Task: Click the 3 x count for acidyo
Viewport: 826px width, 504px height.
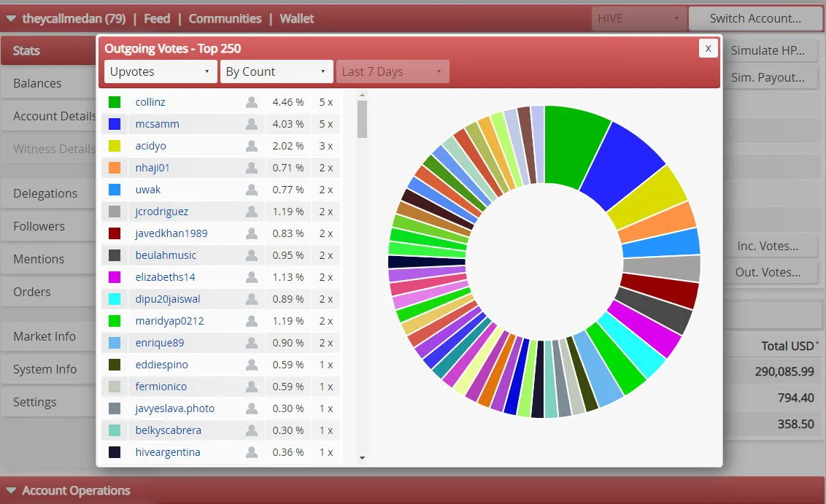Action: tap(326, 146)
